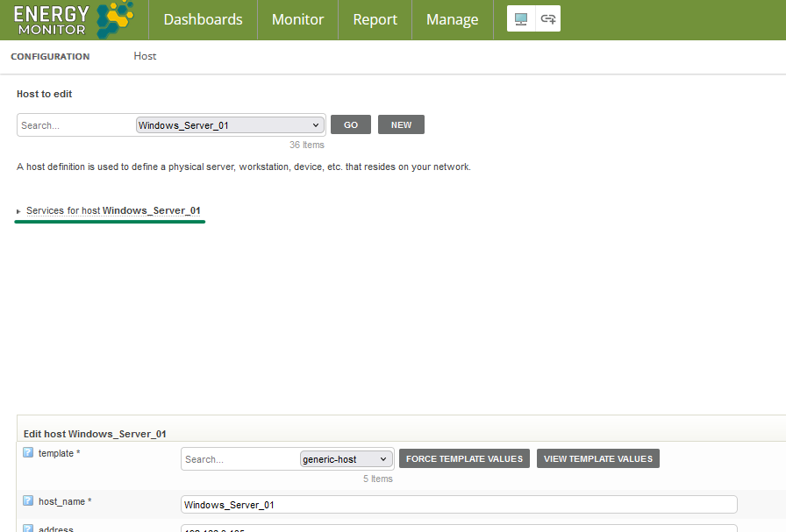The width and height of the screenshot is (786, 532).
Task: Switch to the Monitor menu
Action: click(x=297, y=19)
